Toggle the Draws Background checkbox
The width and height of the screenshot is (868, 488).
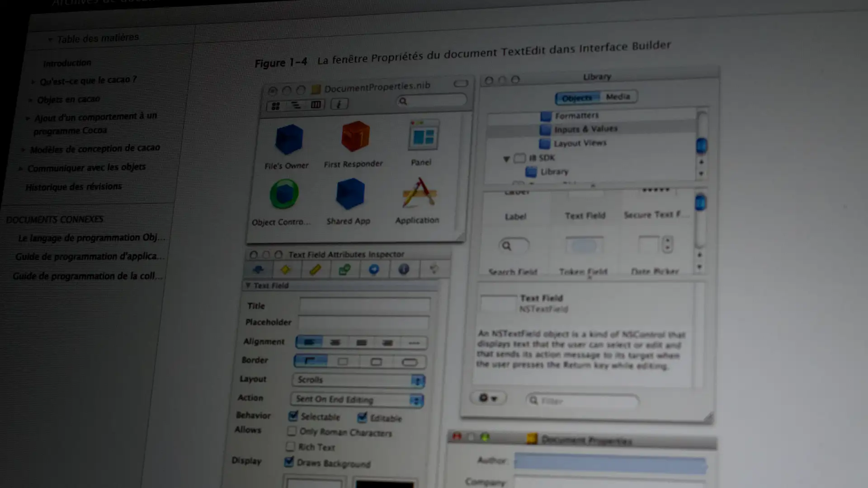[x=289, y=462]
